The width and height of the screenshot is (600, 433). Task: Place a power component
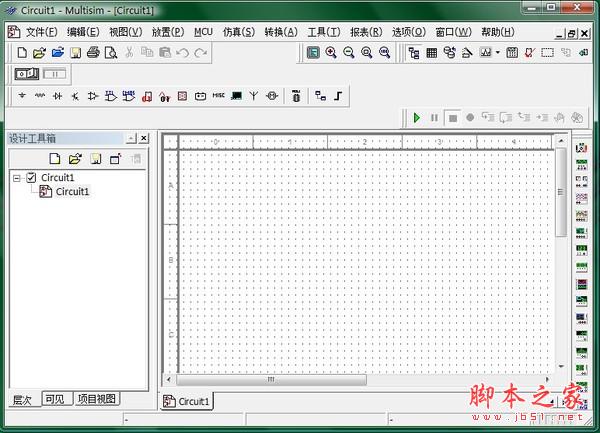[x=201, y=96]
